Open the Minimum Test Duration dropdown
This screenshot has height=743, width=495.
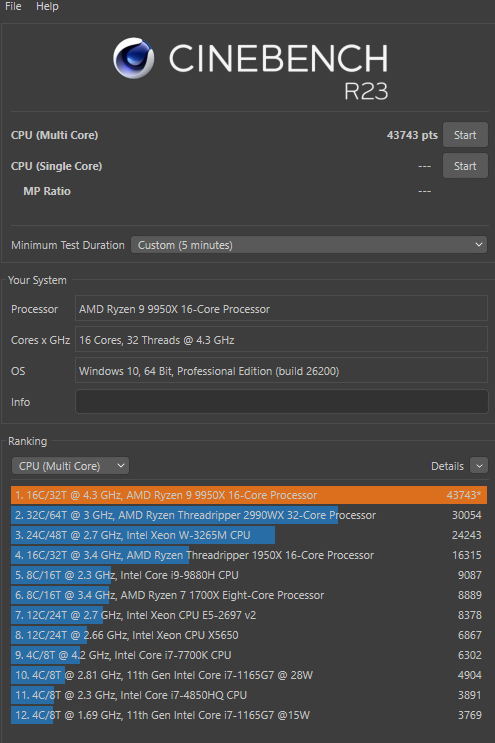(309, 245)
